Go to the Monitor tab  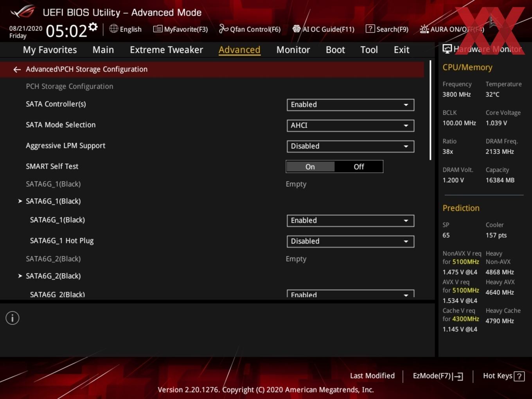293,50
